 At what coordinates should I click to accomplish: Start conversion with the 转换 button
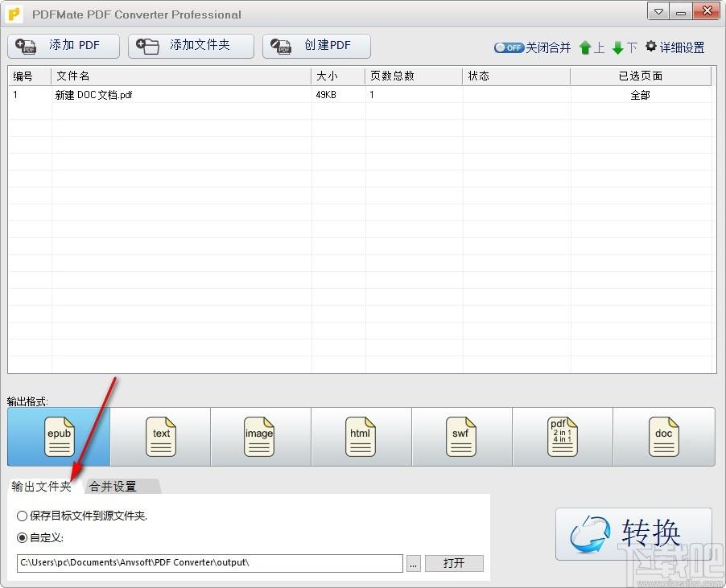click(x=633, y=534)
